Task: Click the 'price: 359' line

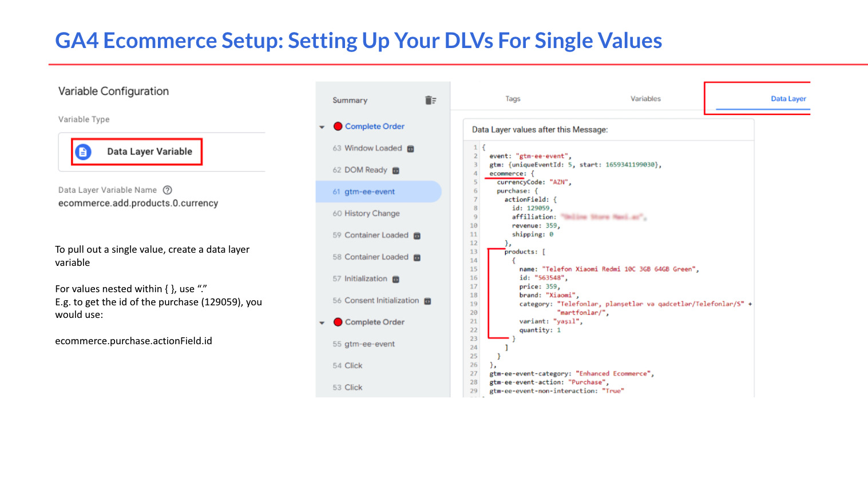Action: click(x=539, y=286)
